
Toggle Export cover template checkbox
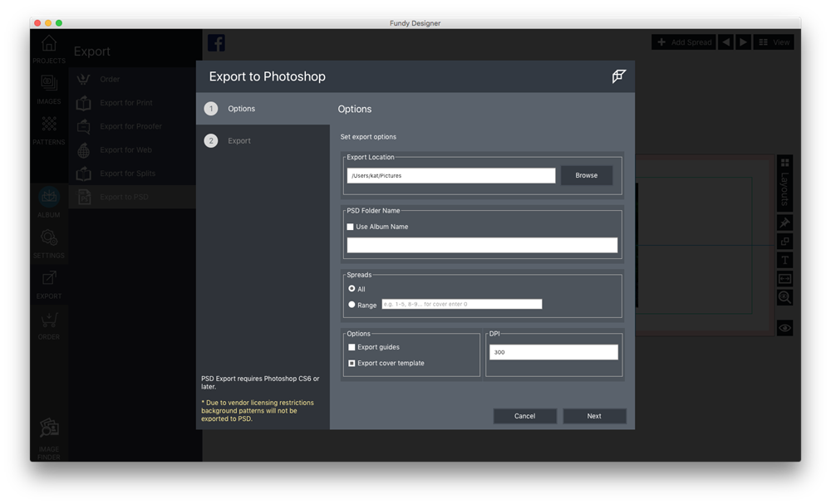tap(352, 363)
